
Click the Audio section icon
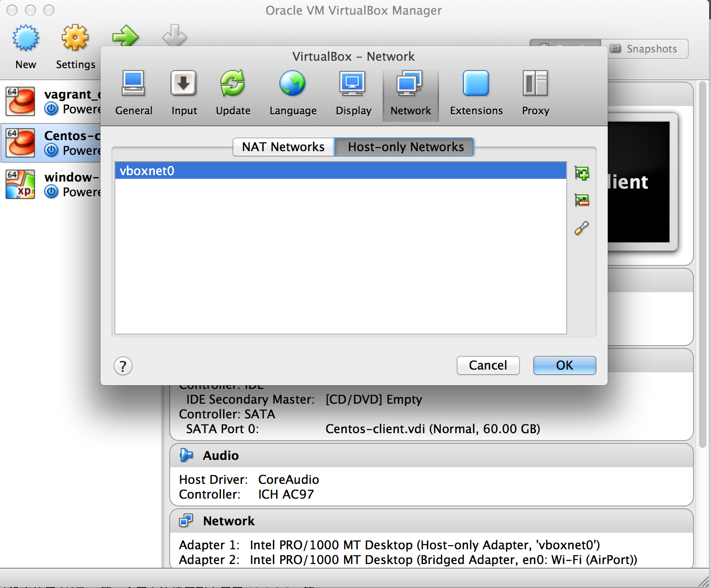(x=186, y=455)
